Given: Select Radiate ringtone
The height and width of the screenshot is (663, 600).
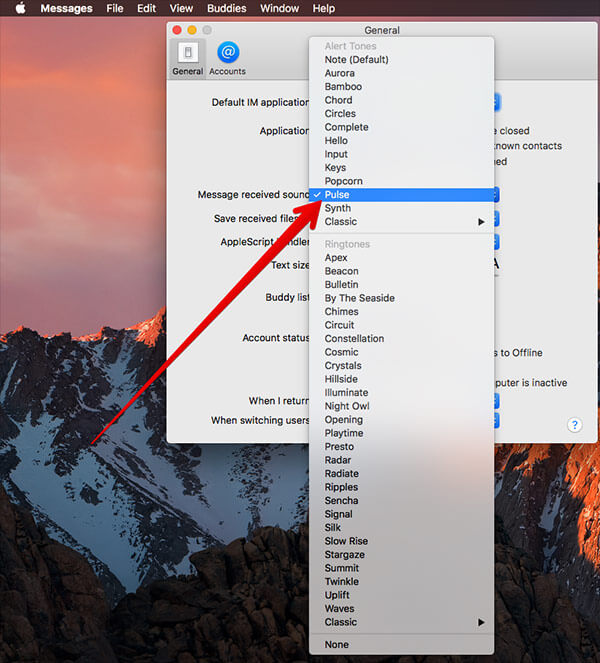Looking at the screenshot, I should [401, 474].
